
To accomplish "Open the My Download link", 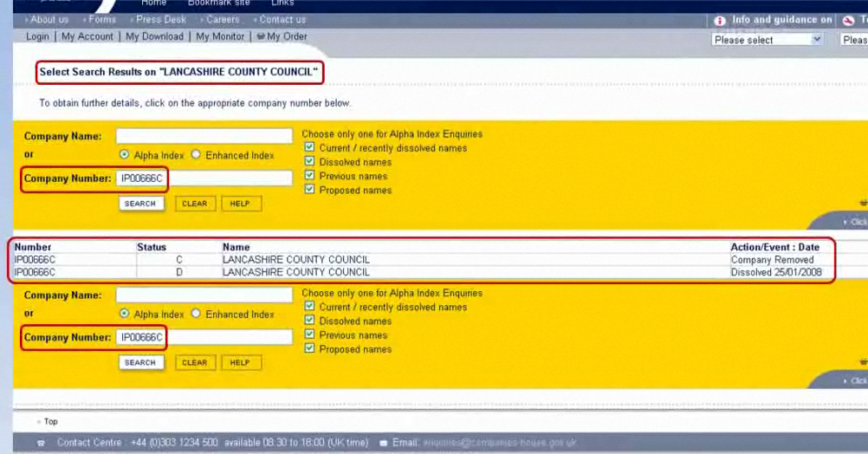I will click(154, 36).
